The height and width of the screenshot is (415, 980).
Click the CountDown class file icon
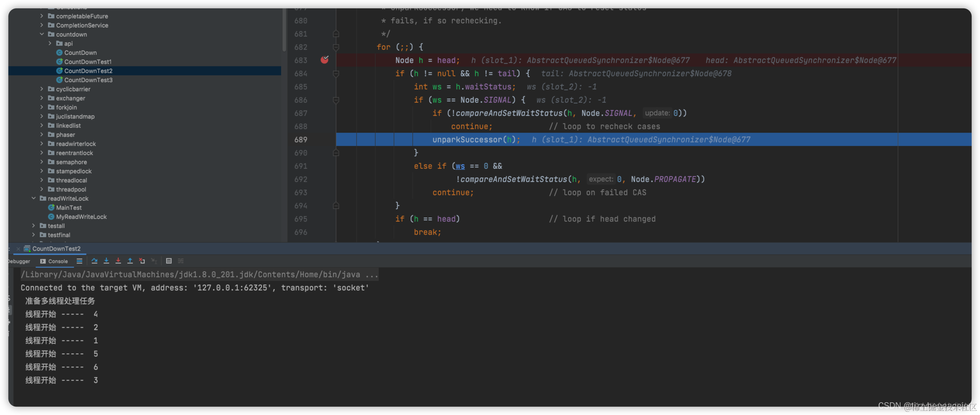click(59, 52)
